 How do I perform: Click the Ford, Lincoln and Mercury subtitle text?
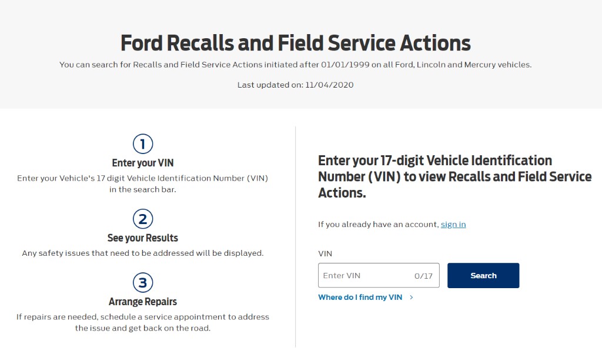(295, 65)
